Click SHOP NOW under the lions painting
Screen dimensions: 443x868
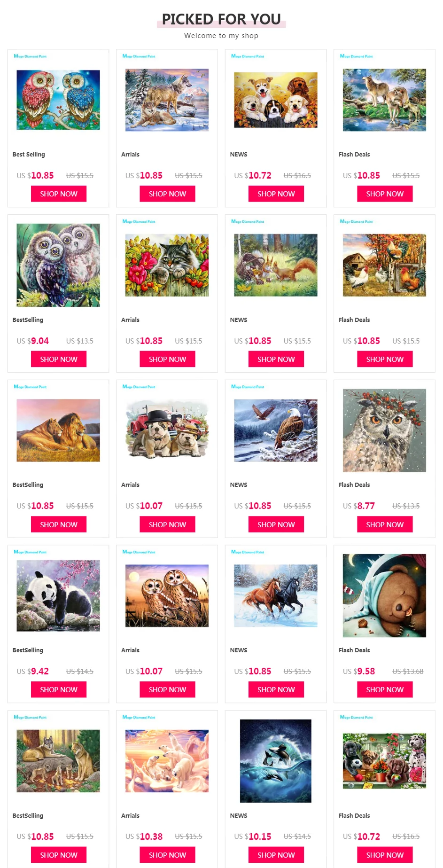coord(59,524)
